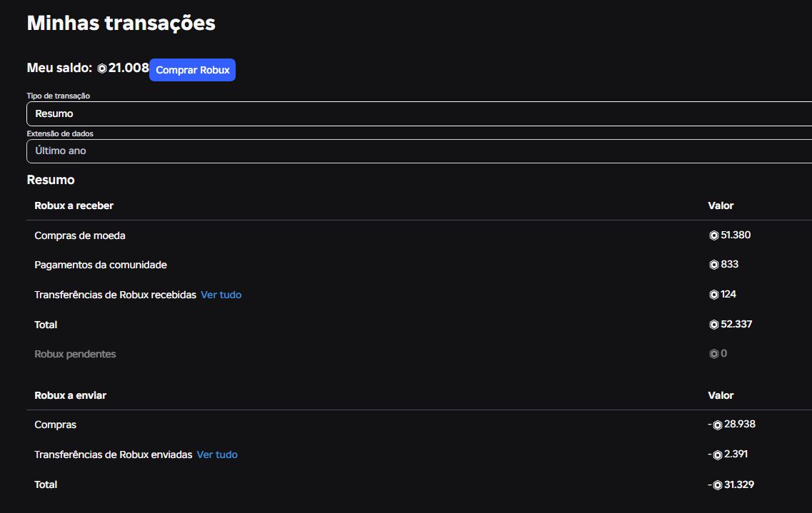Click the Robux icon beside 51.380
The width and height of the screenshot is (812, 513).
(x=713, y=235)
